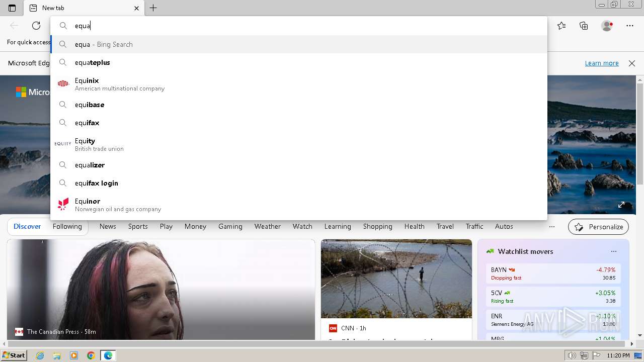Open the Play category
644x362 pixels.
pos(166,227)
